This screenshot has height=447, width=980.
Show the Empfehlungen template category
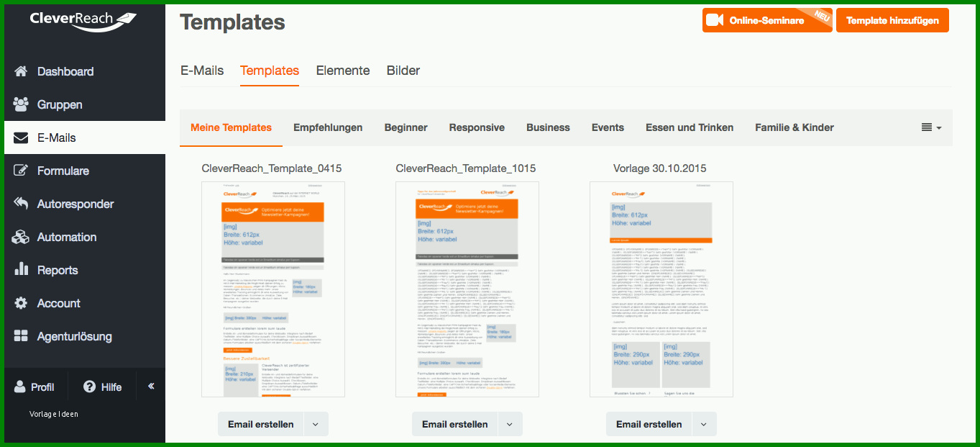(x=328, y=127)
